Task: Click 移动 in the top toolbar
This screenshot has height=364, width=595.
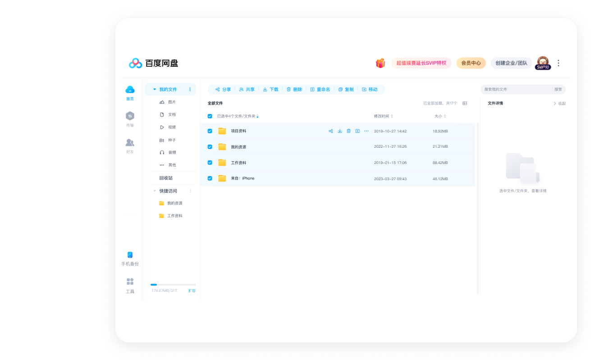Action: click(x=370, y=90)
